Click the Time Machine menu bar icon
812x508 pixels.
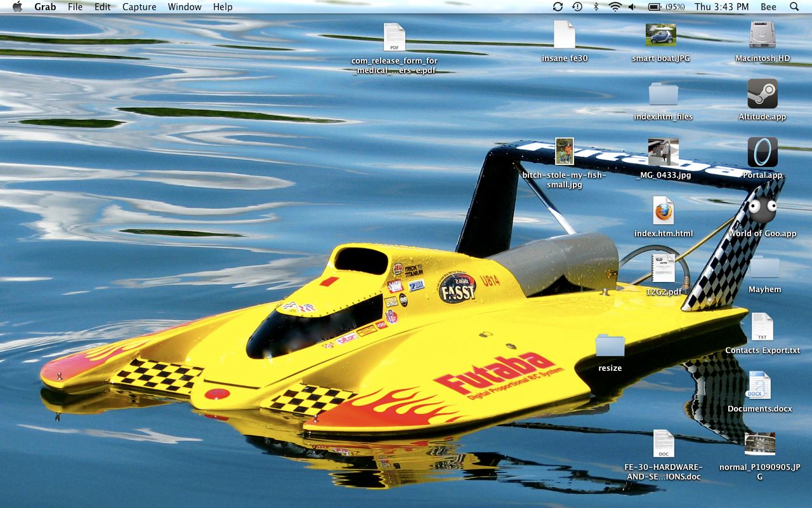click(x=577, y=7)
